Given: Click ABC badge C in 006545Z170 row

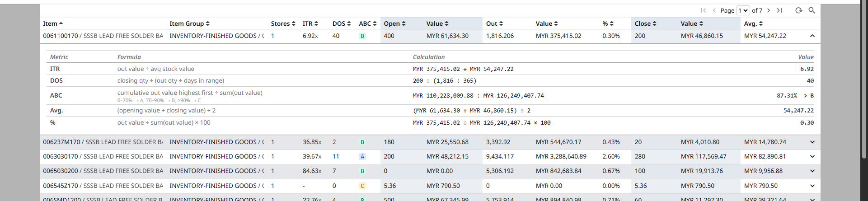Looking at the screenshot, I should coord(362,186).
